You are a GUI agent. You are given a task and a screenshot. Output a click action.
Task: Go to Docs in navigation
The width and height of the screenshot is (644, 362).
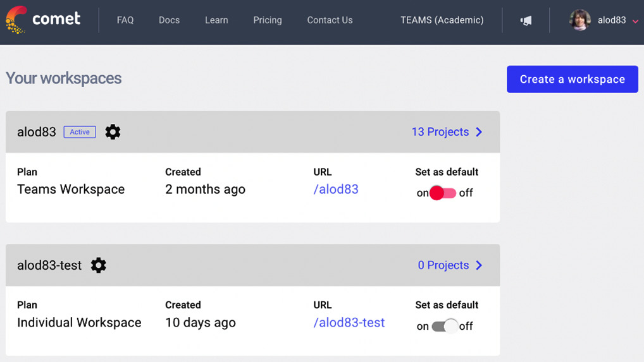(x=169, y=20)
